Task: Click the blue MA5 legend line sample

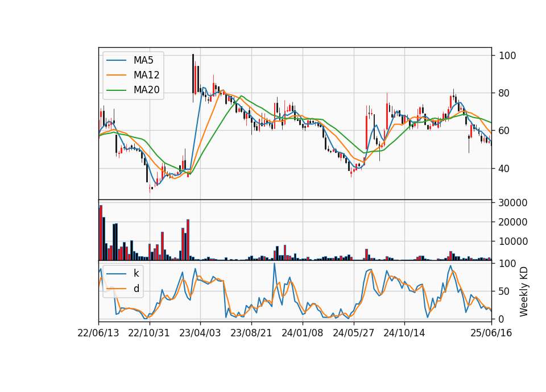Action: (116, 60)
